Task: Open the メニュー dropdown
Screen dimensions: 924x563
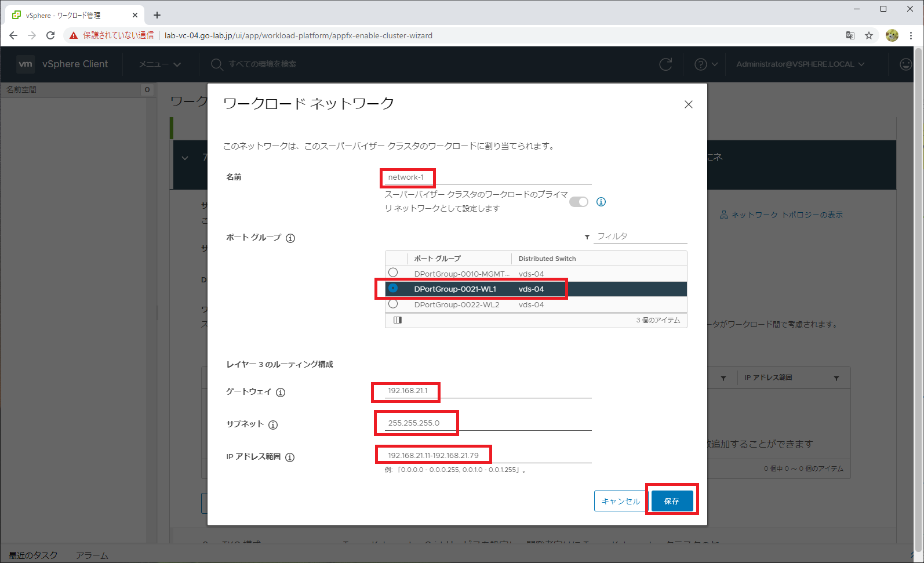Action: tap(160, 64)
